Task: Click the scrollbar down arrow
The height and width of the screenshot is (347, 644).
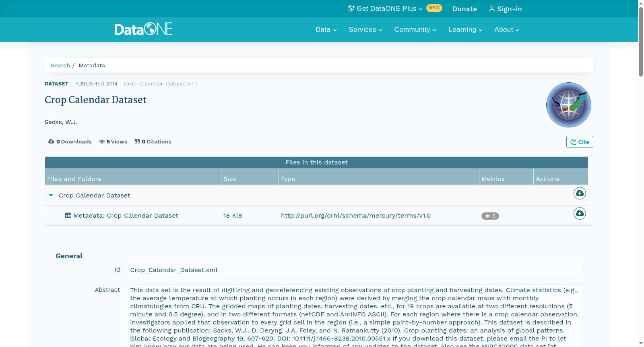Action: click(641, 343)
